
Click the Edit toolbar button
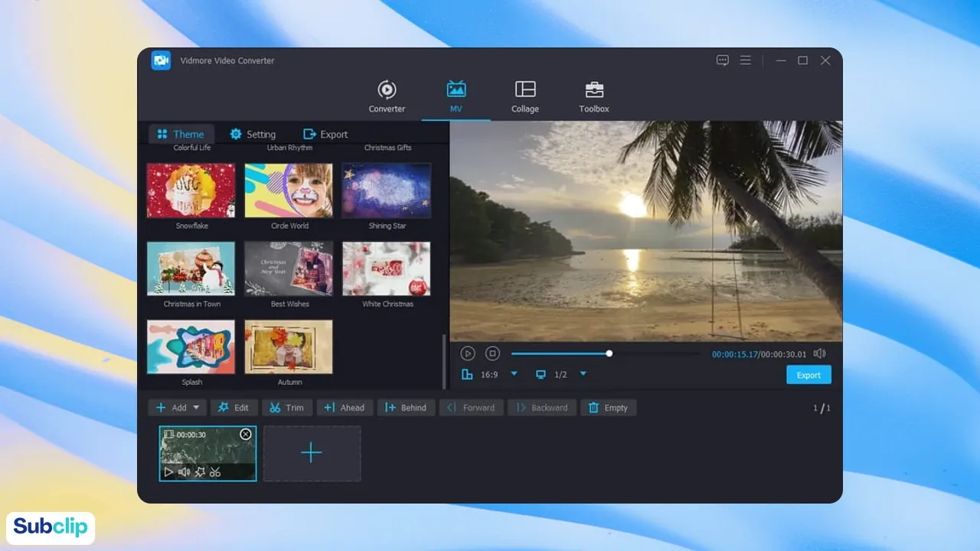(x=234, y=408)
